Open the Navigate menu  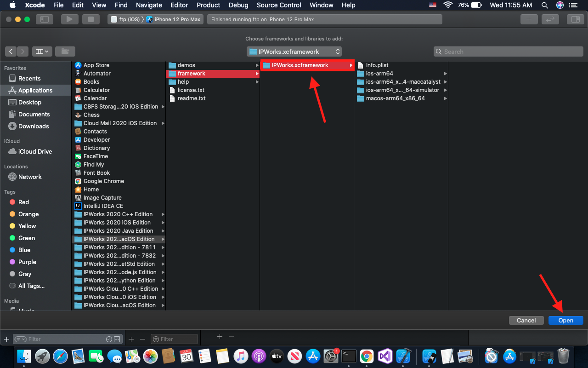click(149, 5)
